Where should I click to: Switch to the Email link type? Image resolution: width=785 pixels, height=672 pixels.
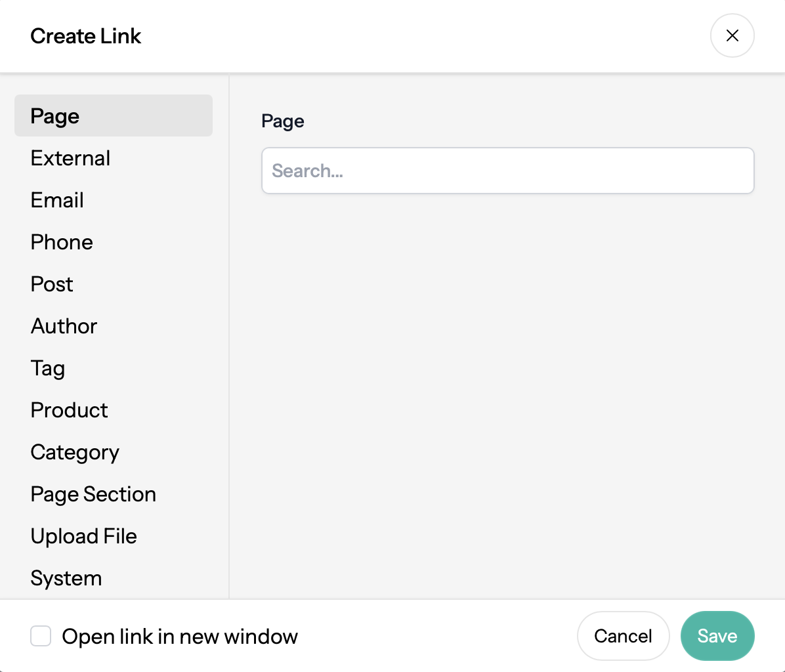click(56, 199)
